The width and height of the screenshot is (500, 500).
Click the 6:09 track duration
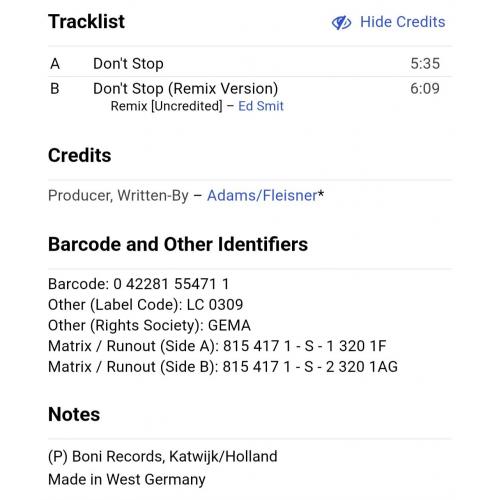(425, 89)
